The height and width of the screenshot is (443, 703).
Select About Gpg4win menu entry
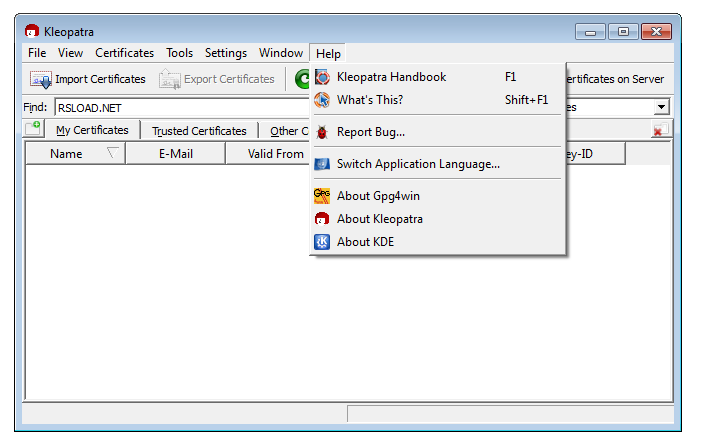point(437,196)
